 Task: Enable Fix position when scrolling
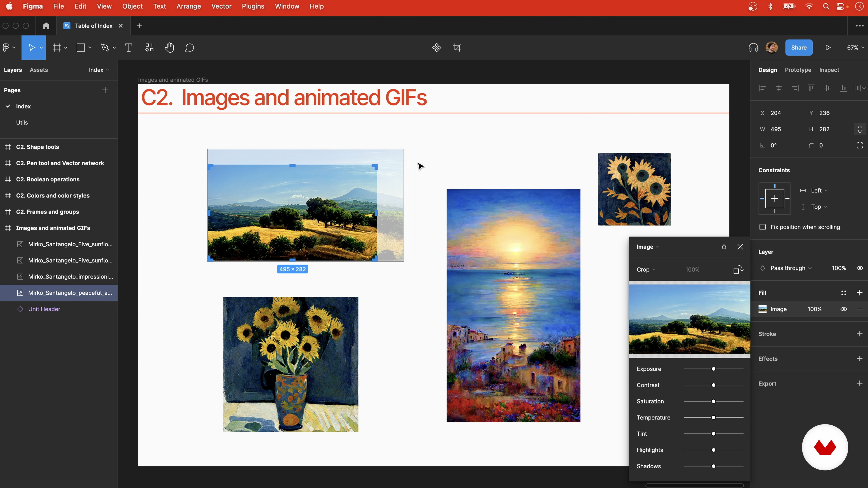(762, 227)
